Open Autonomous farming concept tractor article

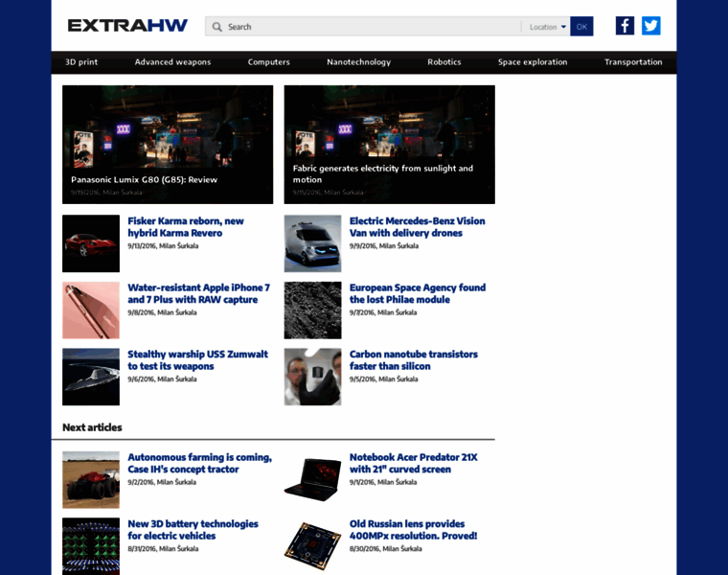coord(199,463)
